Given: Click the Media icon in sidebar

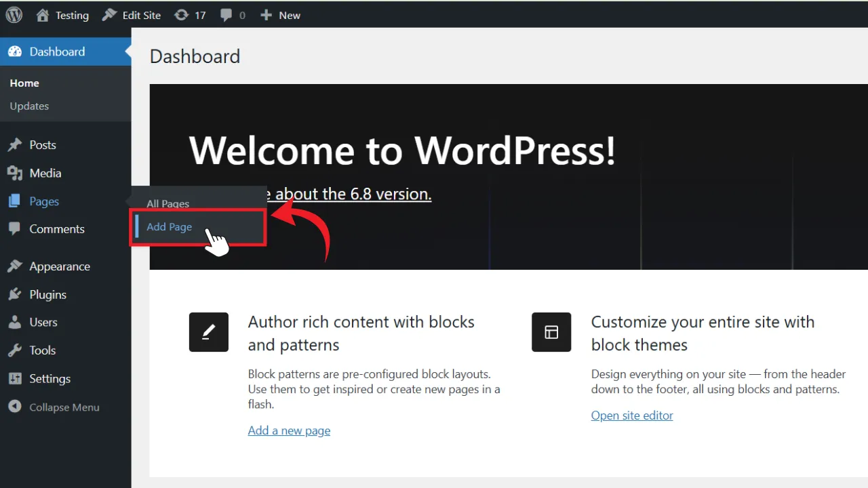Looking at the screenshot, I should click(15, 174).
